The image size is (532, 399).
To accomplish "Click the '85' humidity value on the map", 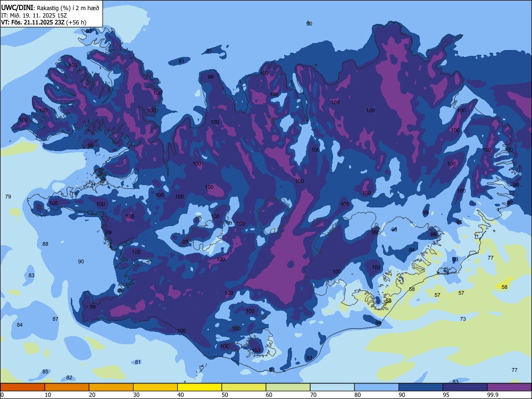I will [45, 371].
